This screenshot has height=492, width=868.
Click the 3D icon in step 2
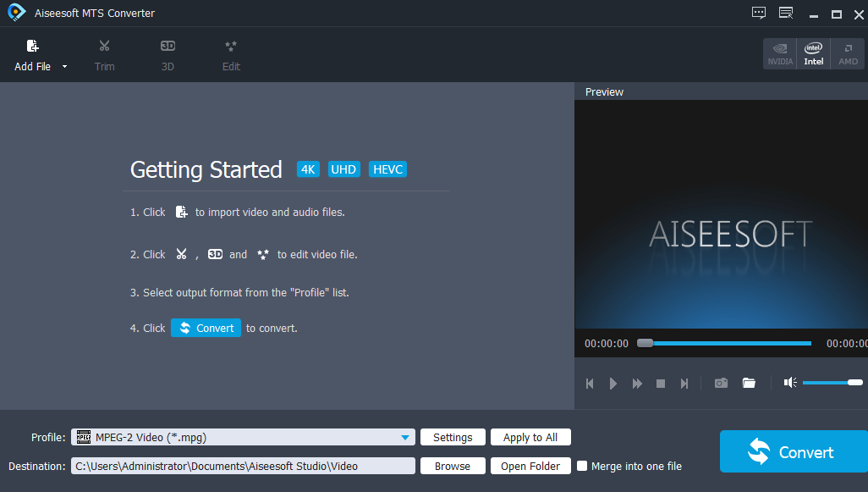216,254
